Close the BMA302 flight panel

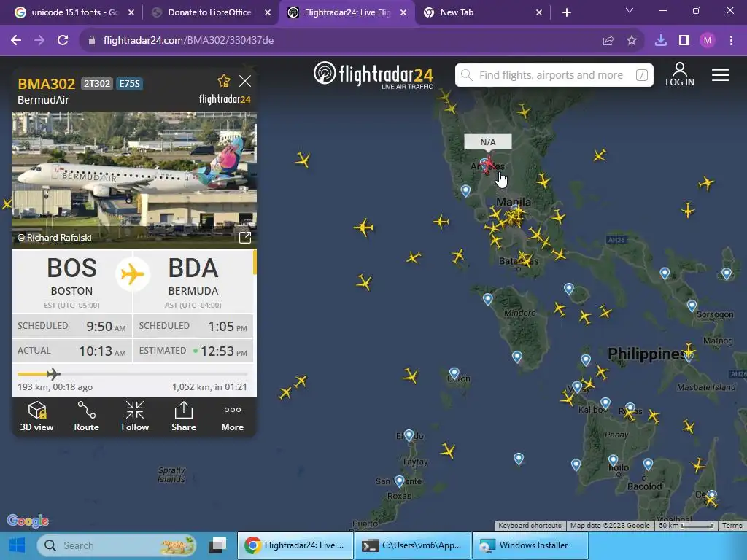point(245,81)
